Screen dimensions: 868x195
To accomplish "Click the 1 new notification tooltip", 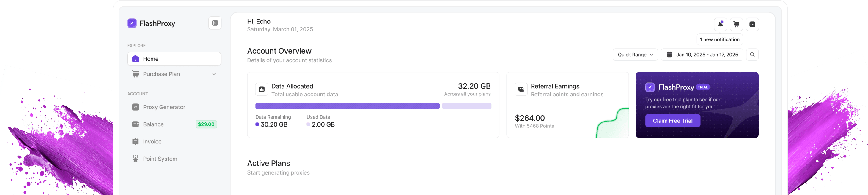I will (x=719, y=40).
